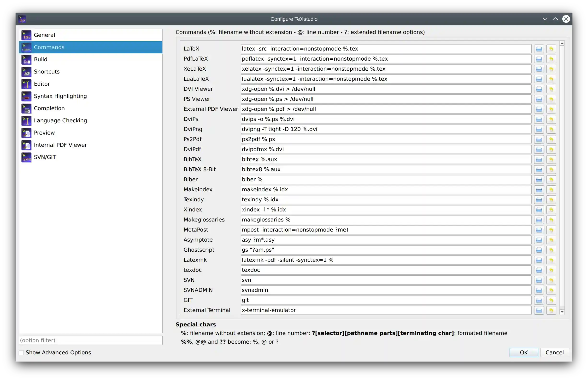Click the scroll-down arrow of the commands list
This screenshot has height=380, width=588.
click(x=562, y=312)
